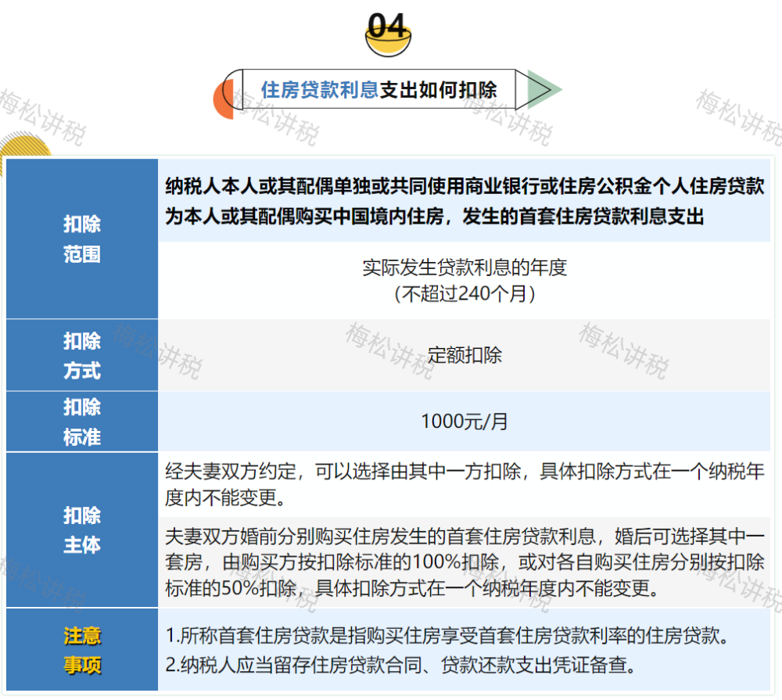The height and width of the screenshot is (700, 782).
Task: Click the '扣除主体' header cell
Action: (82, 528)
